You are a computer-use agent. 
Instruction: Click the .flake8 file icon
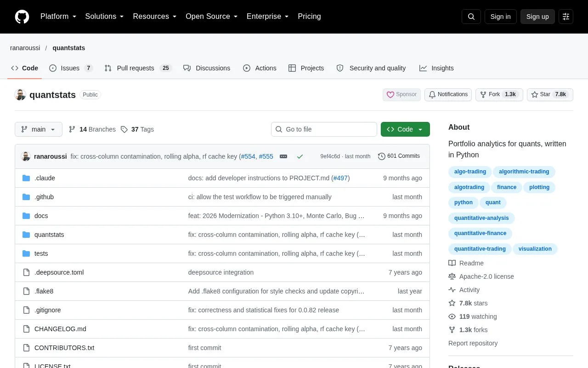(26, 291)
